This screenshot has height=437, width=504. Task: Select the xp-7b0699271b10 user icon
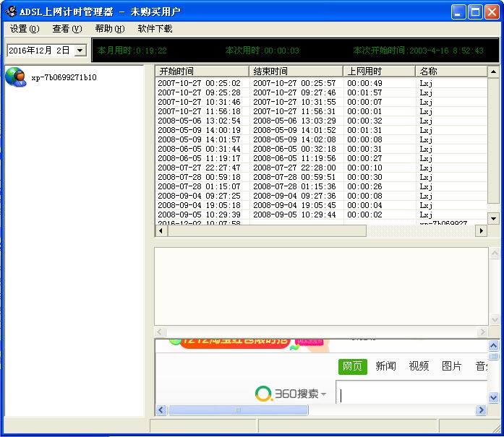tap(16, 77)
